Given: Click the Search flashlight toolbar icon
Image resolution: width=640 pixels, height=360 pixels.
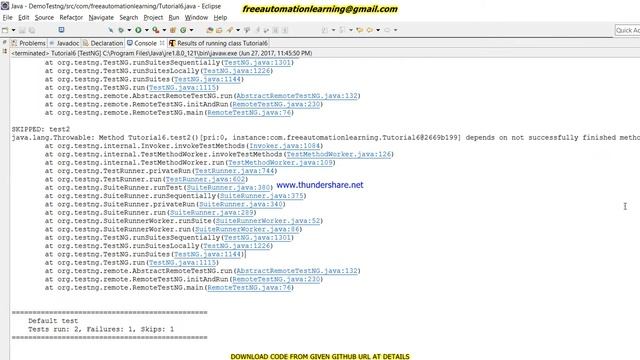Looking at the screenshot, I should point(230,30).
